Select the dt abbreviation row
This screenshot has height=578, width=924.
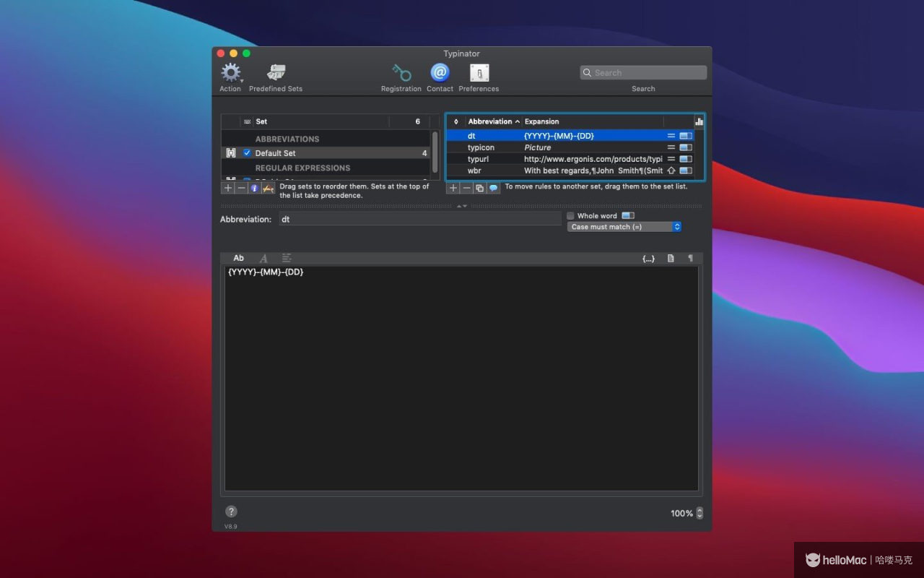pyautogui.click(x=570, y=136)
